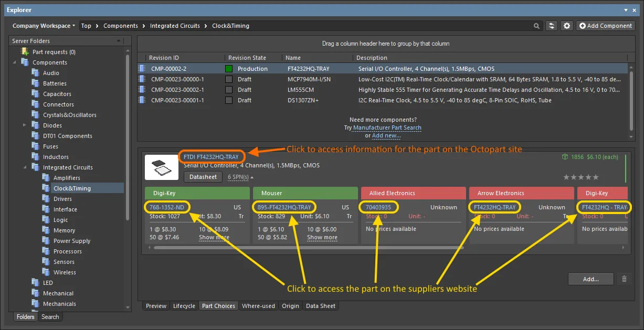Click Integrated Circuits in breadcrumb
644x330 pixels.
(x=175, y=26)
